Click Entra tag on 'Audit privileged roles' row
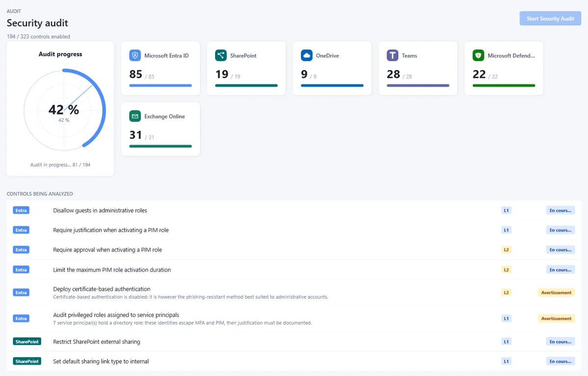Screen dimensions: 588x376 coord(21,318)
